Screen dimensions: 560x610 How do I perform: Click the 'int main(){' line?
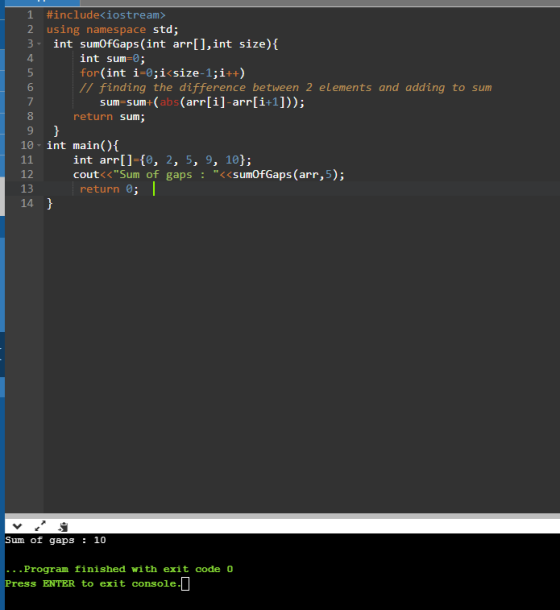click(83, 145)
